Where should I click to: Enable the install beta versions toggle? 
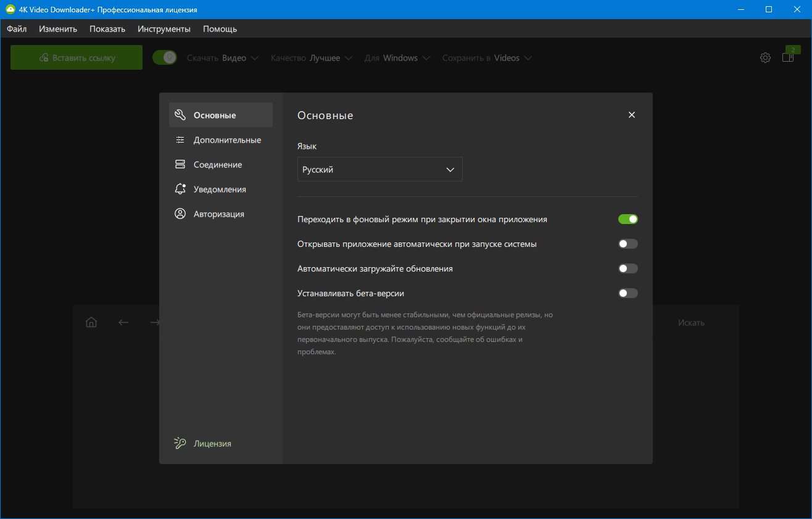tap(628, 293)
